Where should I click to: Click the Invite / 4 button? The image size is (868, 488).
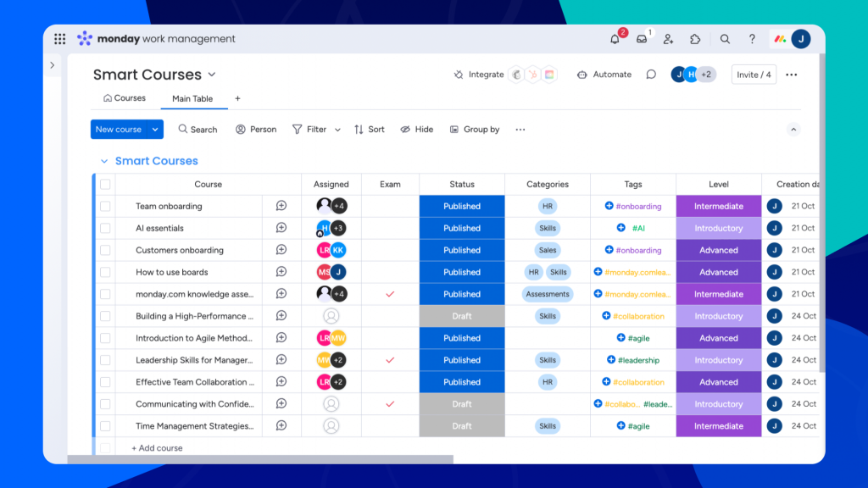coord(754,74)
